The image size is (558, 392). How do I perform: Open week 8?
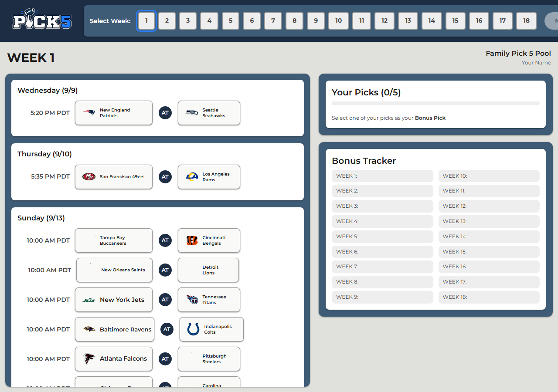pos(294,21)
